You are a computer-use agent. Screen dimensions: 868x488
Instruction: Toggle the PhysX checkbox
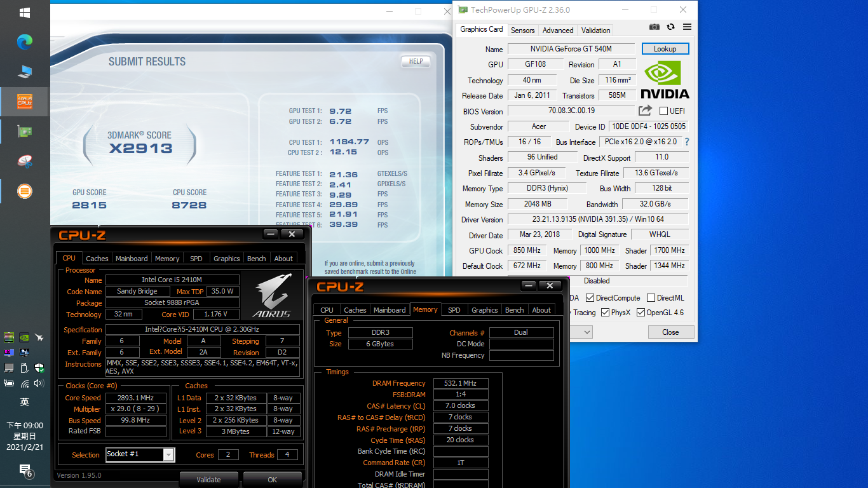point(606,312)
